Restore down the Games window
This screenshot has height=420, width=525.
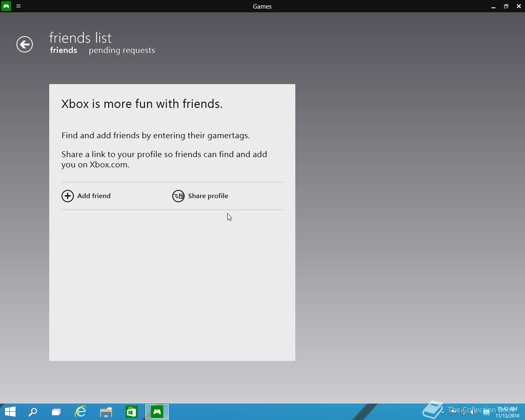pyautogui.click(x=506, y=6)
